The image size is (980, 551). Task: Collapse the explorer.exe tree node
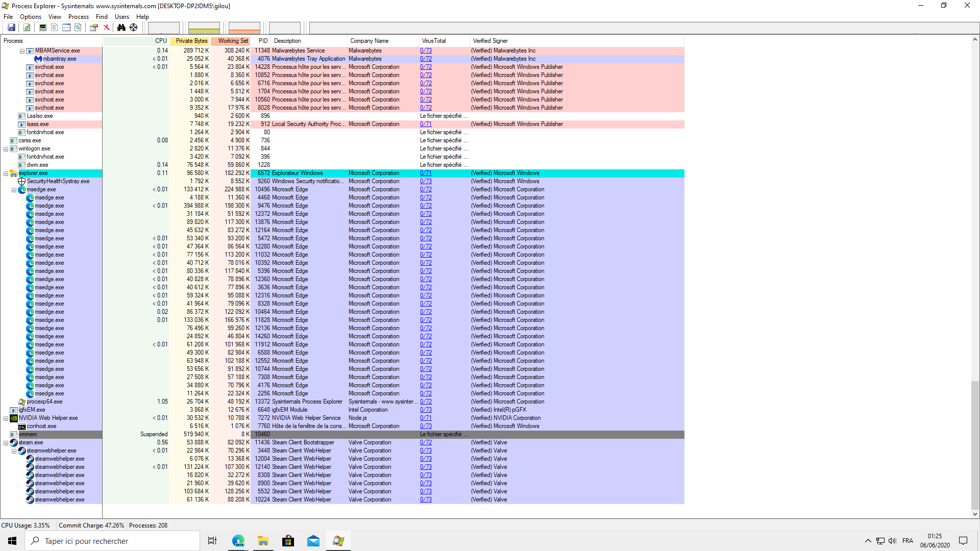pos(6,173)
